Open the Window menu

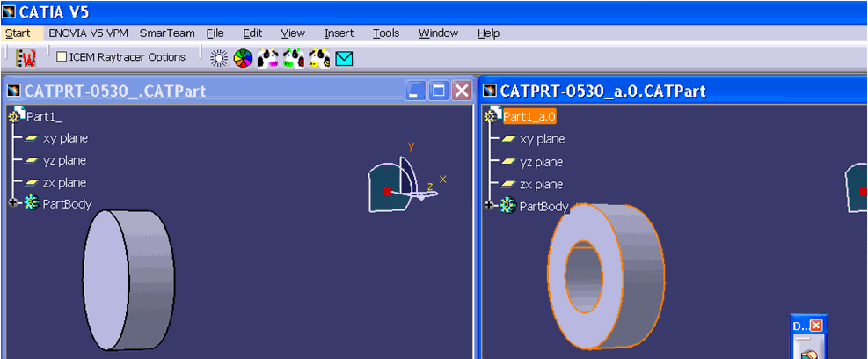point(439,33)
